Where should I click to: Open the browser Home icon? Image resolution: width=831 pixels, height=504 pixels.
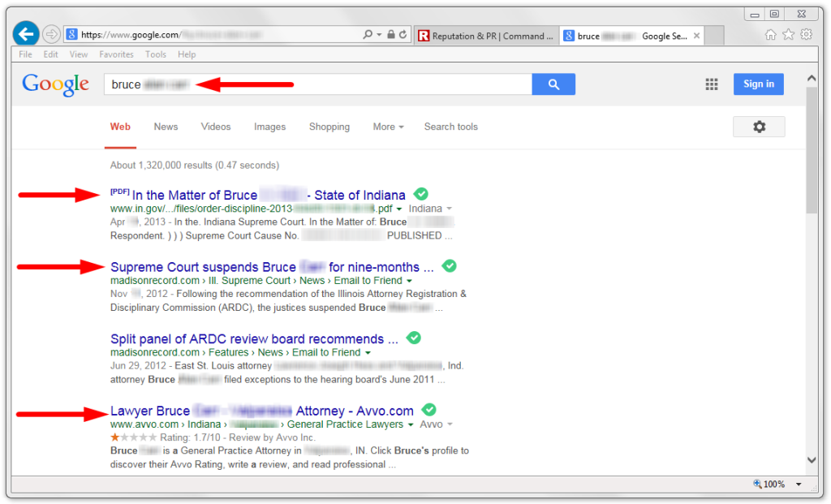pos(771,35)
